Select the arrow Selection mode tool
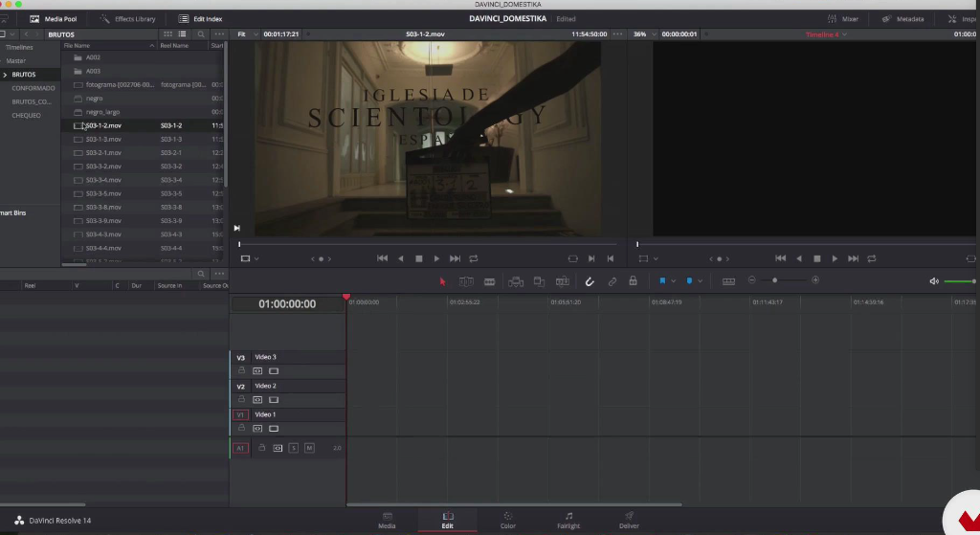 [442, 282]
